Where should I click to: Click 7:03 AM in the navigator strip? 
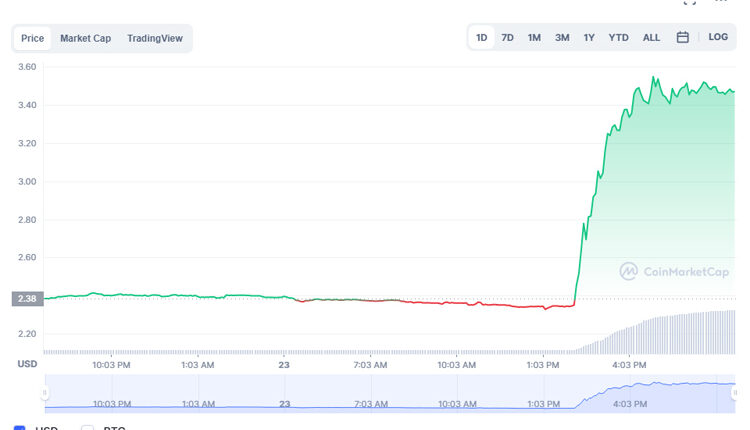click(x=371, y=404)
